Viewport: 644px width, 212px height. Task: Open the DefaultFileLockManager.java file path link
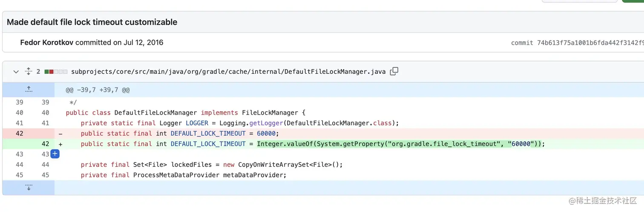tap(228, 72)
